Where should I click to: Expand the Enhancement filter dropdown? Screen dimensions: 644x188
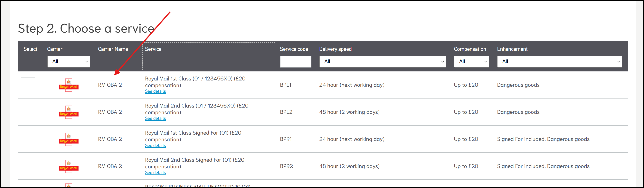pyautogui.click(x=559, y=62)
